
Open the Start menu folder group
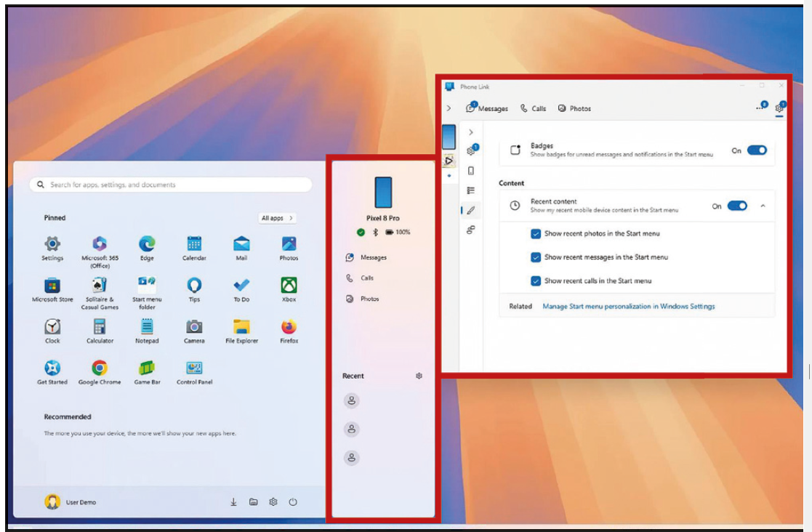coord(147,293)
